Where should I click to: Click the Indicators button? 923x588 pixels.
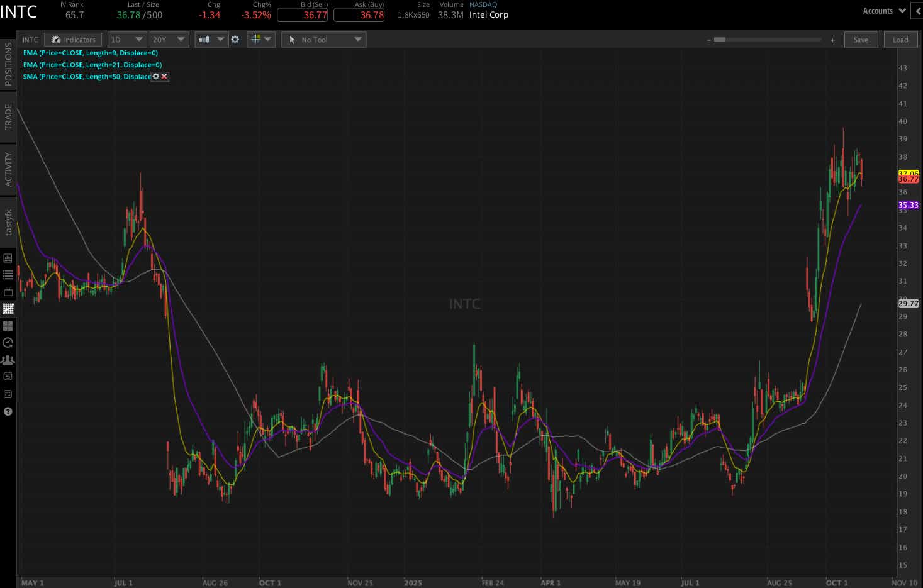coord(73,39)
